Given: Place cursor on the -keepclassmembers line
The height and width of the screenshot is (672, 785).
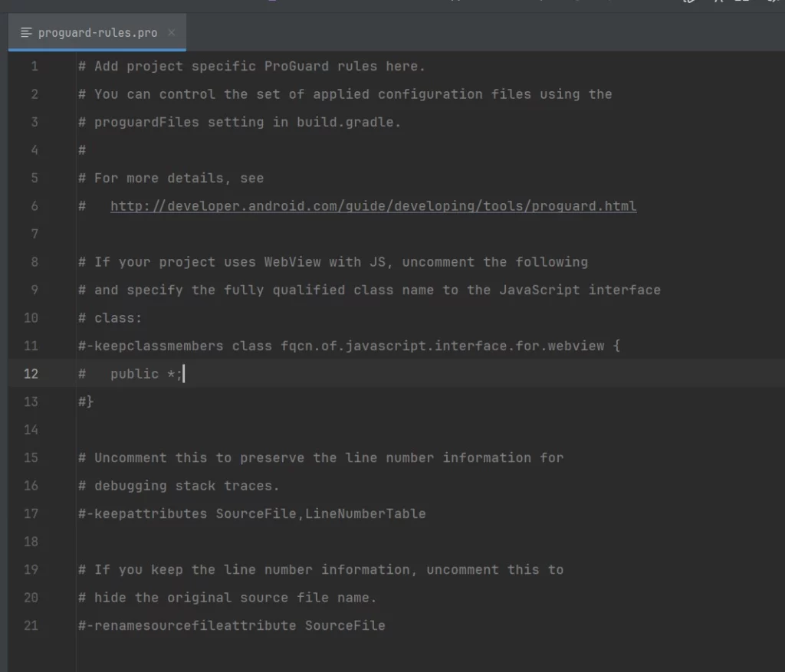Looking at the screenshot, I should 349,346.
